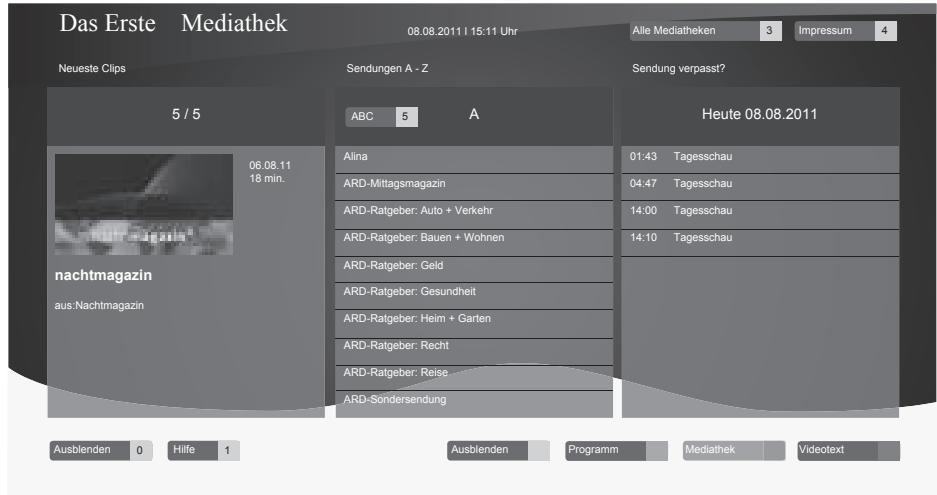The height and width of the screenshot is (495, 937).
Task: Select ARD-Ratgeber: Heim + Garten
Action: [474, 323]
